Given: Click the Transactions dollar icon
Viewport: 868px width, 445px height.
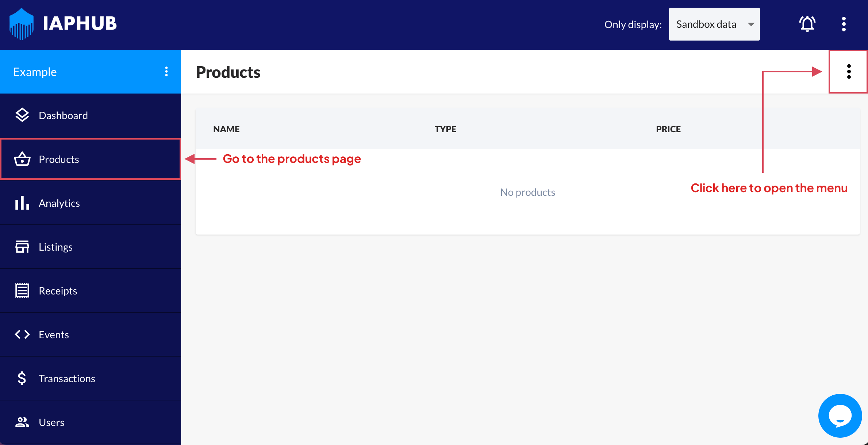Looking at the screenshot, I should [22, 379].
